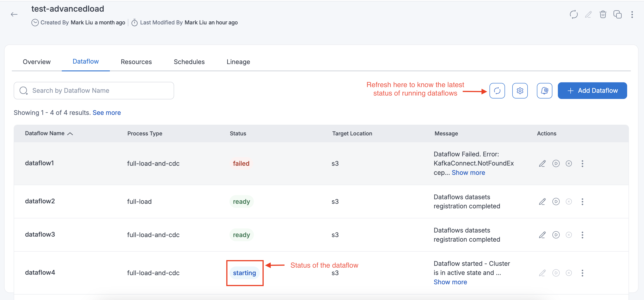The width and height of the screenshot is (644, 300).
Task: Open the Lineage tab
Action: click(238, 62)
